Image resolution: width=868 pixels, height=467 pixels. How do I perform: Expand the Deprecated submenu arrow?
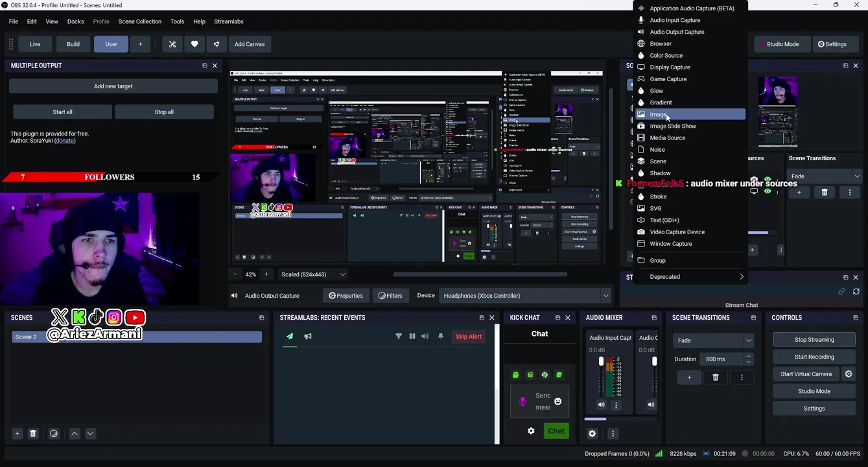tap(742, 277)
